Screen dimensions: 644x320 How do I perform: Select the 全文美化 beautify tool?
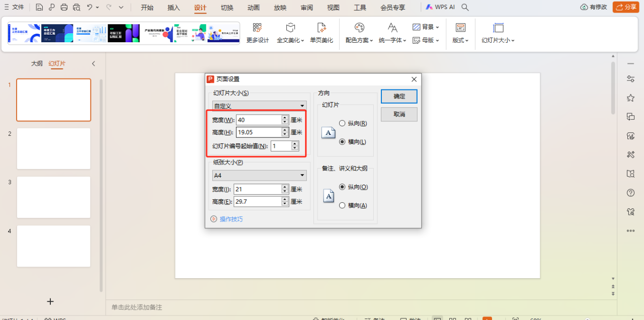290,33
